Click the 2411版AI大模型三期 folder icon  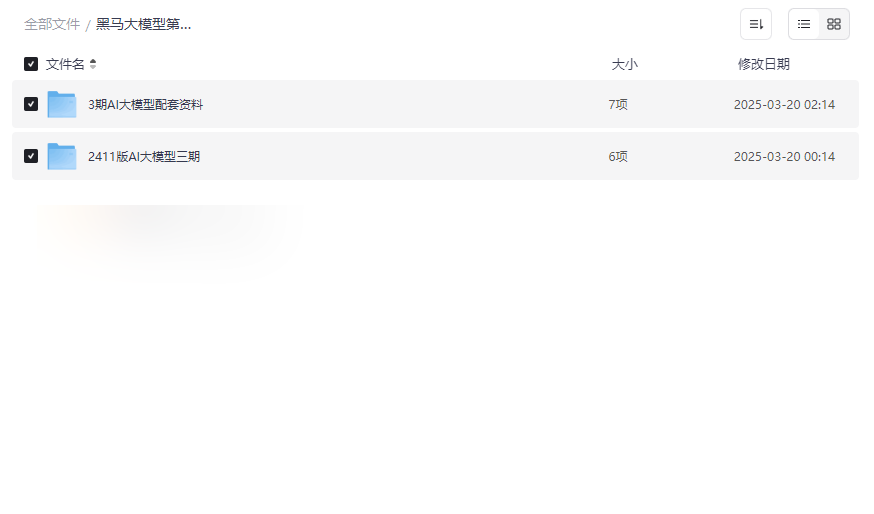click(x=62, y=156)
